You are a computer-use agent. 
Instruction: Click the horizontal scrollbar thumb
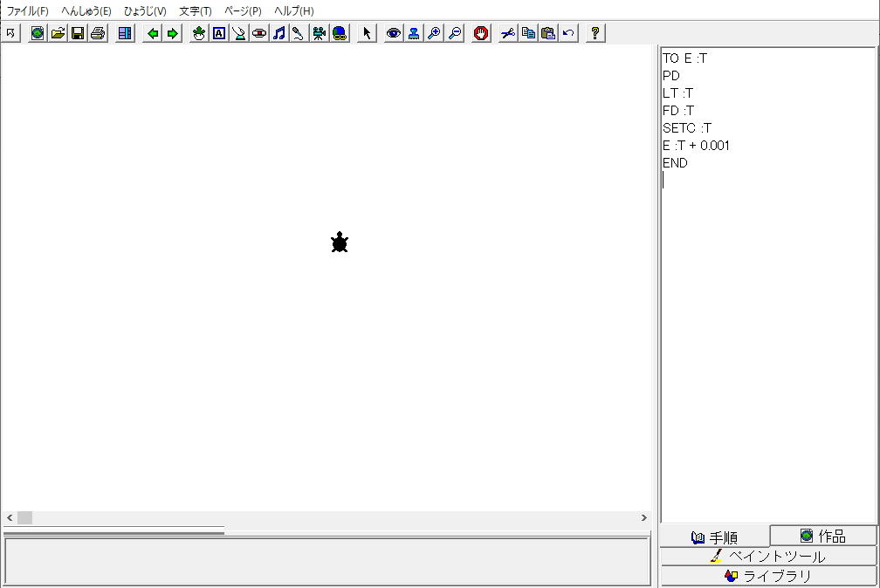(x=24, y=517)
